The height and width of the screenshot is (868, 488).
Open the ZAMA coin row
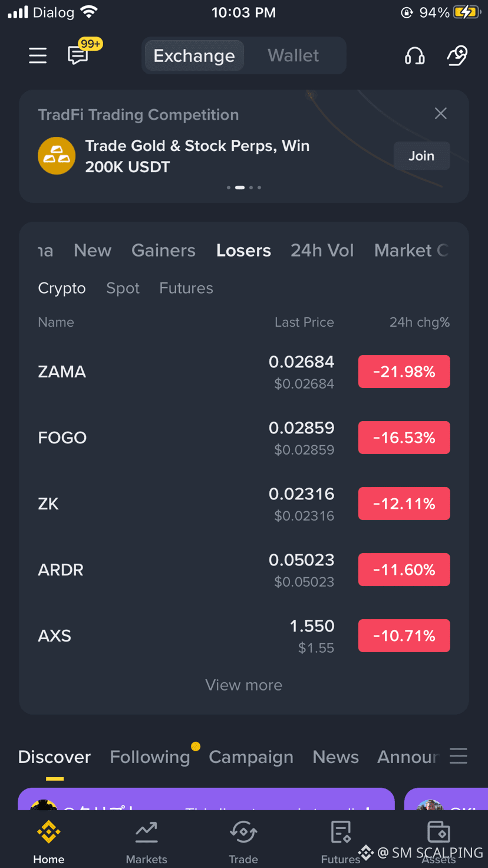244,371
